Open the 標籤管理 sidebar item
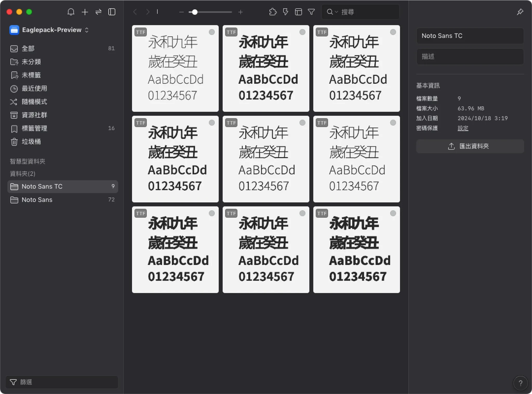 coord(34,128)
